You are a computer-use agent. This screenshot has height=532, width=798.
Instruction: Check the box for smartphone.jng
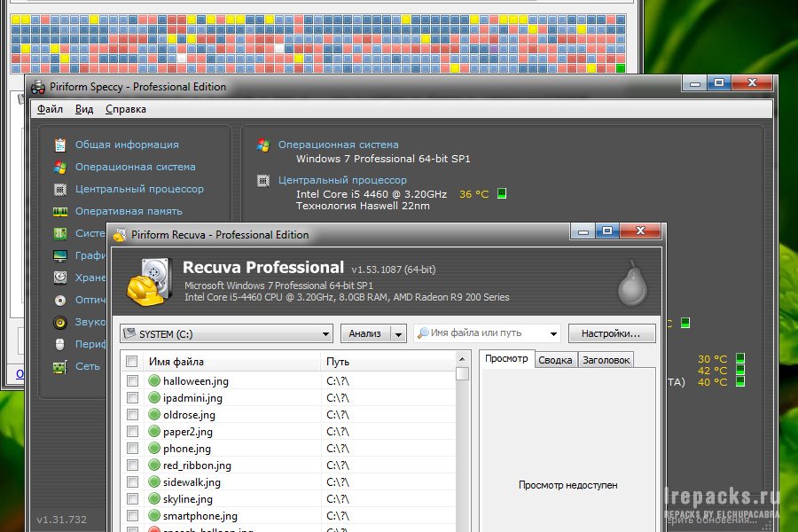click(132, 516)
